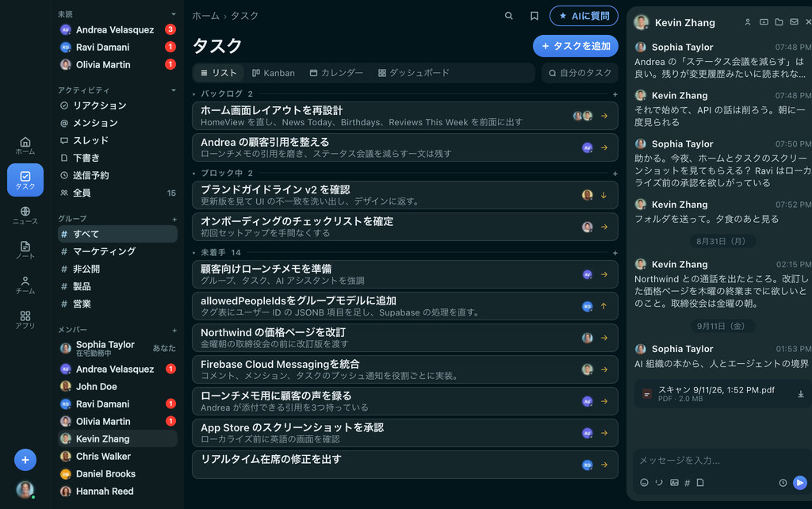Open the ニュース section in the left rail
Viewport: 812px width, 509px height.
[25, 215]
